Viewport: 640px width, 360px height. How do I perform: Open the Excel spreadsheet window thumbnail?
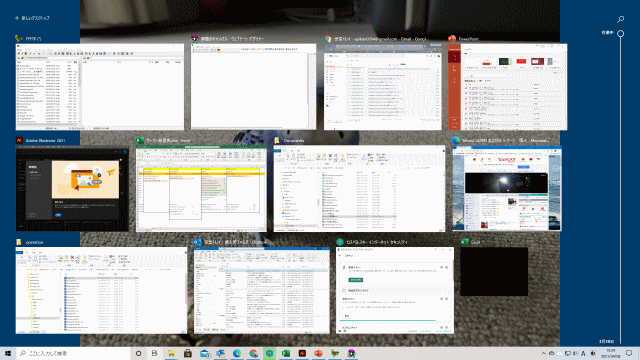click(201, 189)
